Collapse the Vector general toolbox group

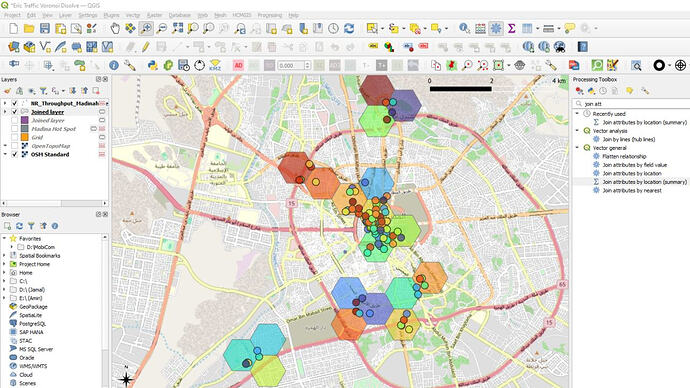pyautogui.click(x=577, y=148)
